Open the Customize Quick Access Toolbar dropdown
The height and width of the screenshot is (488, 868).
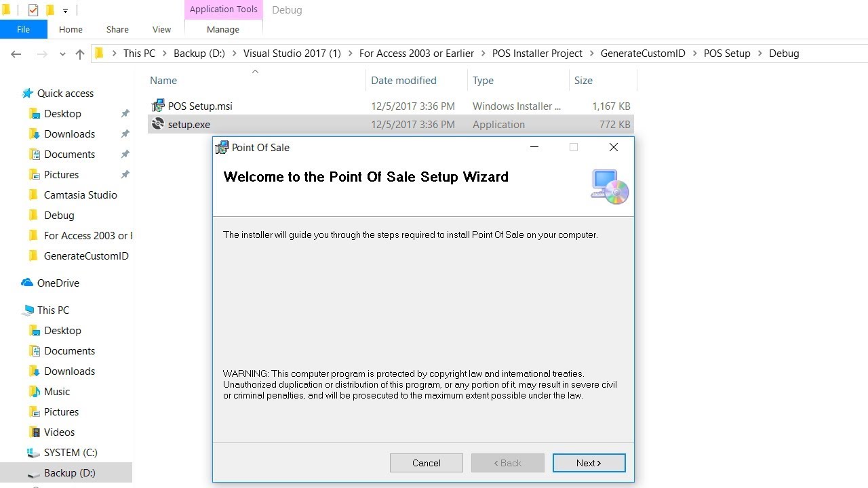(65, 11)
